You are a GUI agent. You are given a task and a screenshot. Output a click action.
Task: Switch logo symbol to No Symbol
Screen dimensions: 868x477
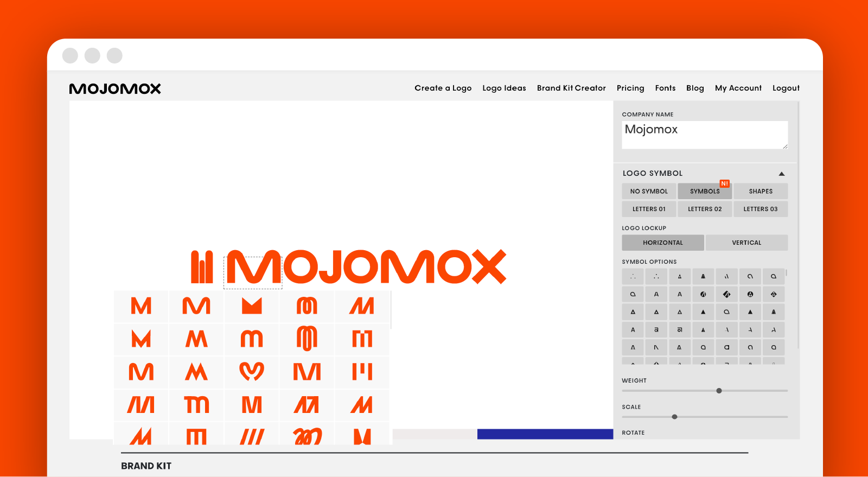click(x=649, y=191)
